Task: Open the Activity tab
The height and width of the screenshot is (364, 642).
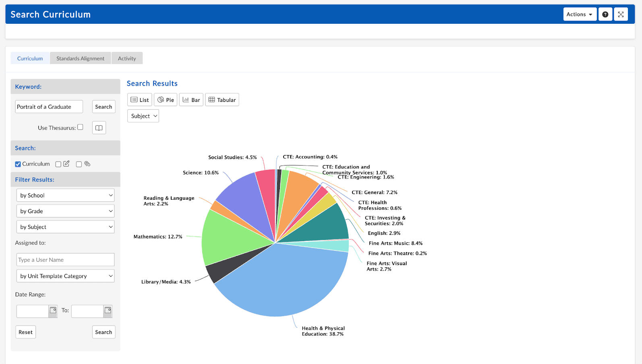Action: click(127, 58)
